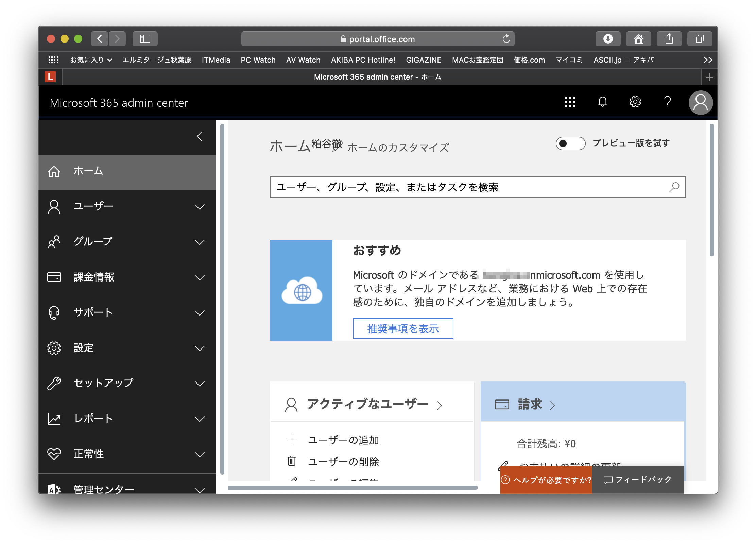756x544 pixels.
Task: Open settings gear in header
Action: 635,102
